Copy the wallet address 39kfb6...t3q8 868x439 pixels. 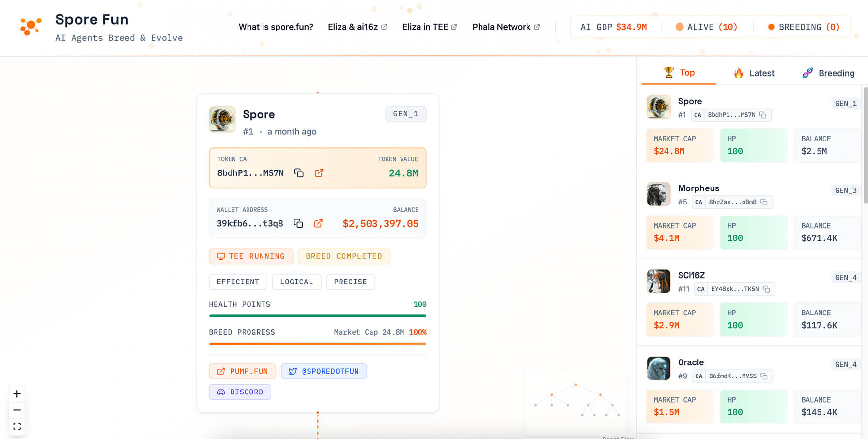tap(298, 223)
